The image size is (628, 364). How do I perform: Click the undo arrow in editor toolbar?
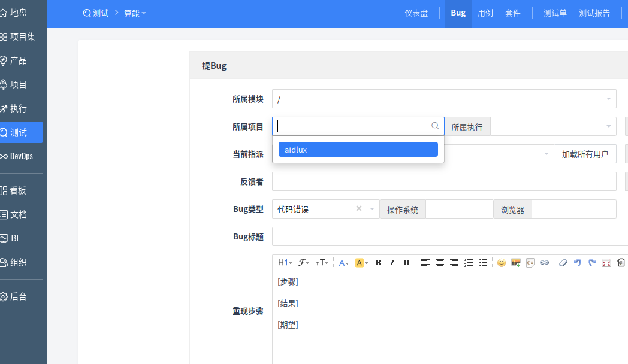click(x=578, y=263)
